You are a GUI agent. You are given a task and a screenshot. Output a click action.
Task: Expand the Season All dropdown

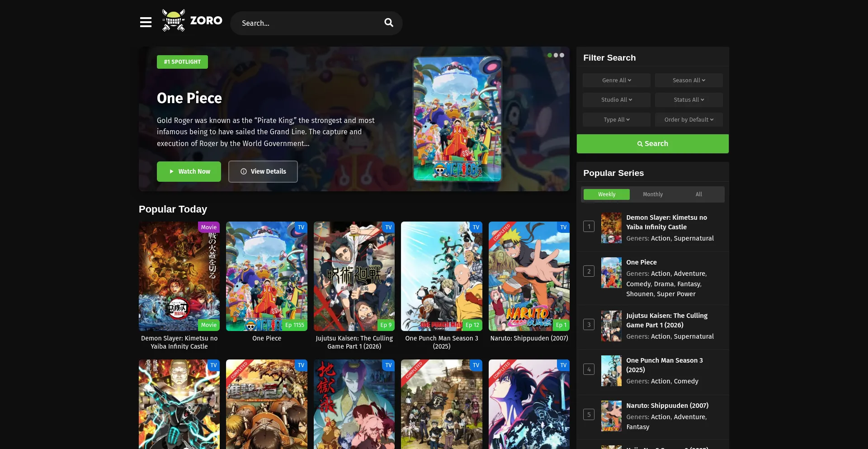pos(689,80)
